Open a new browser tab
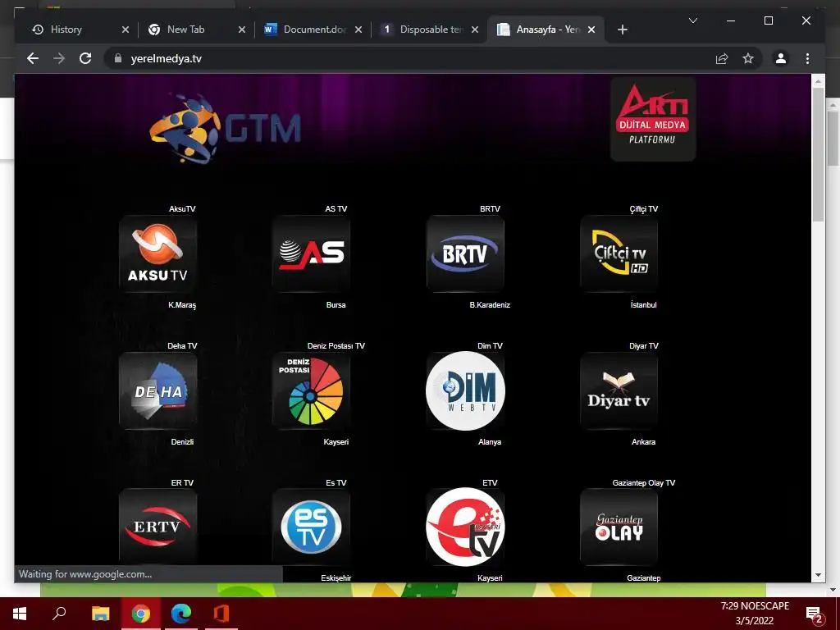 point(622,30)
